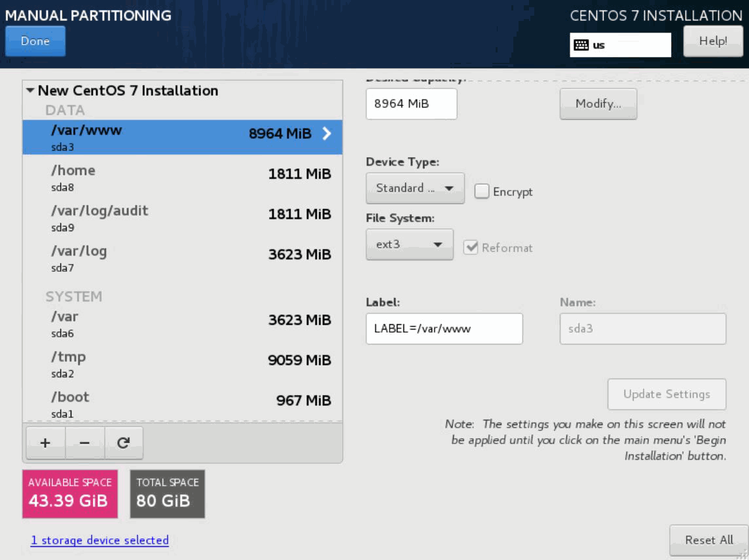Click the 967 MiB size value
Viewport: 749px width, 560px height.
pos(304,400)
